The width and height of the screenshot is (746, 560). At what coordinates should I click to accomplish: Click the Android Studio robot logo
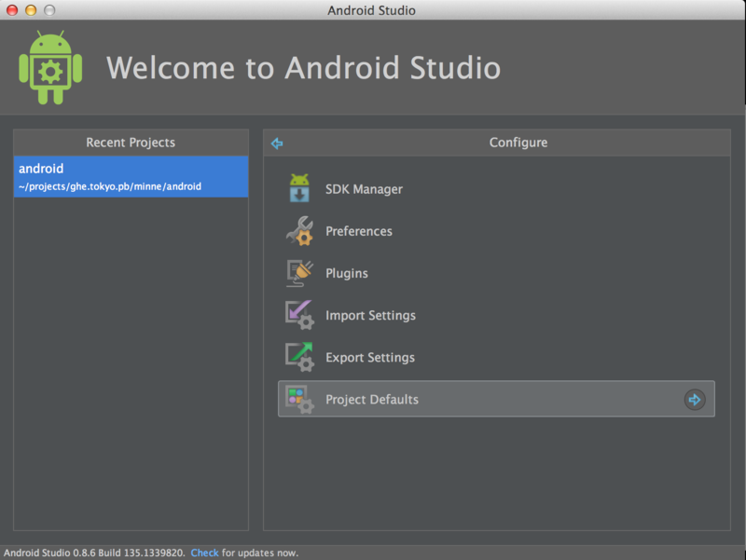(50, 67)
